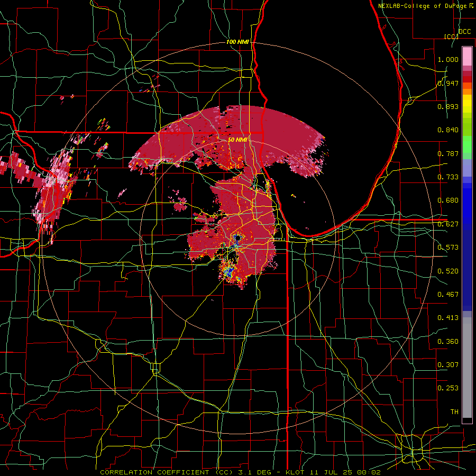Click the 50 NMI range ring label
The width and height of the screenshot is (476, 476).
(x=237, y=140)
